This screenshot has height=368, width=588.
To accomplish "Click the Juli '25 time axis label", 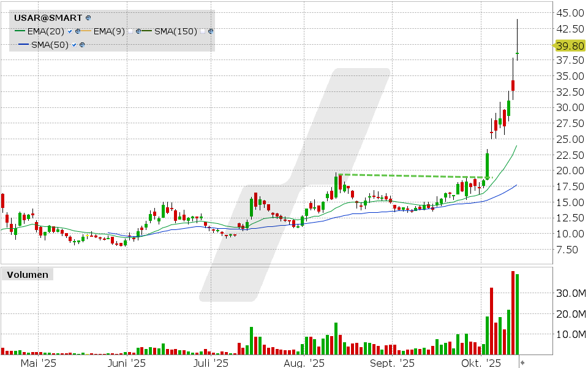I will click(x=210, y=364).
